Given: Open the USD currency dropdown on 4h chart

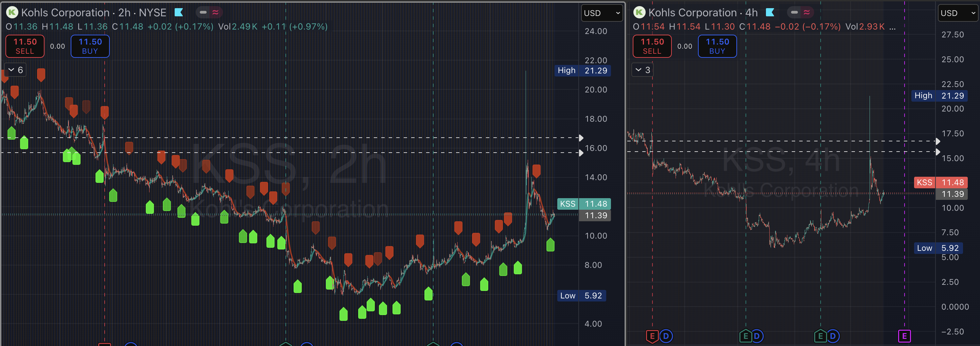Looking at the screenshot, I should (958, 13).
